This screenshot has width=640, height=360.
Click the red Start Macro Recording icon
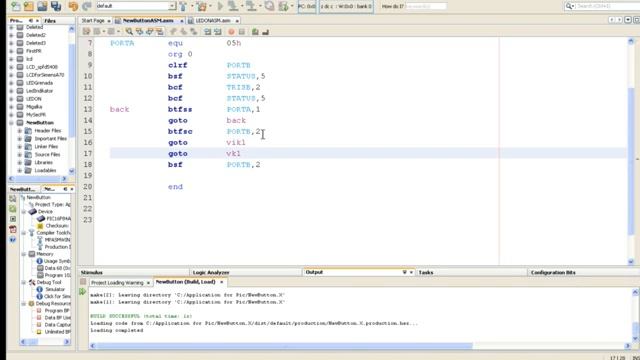[x=231, y=31]
